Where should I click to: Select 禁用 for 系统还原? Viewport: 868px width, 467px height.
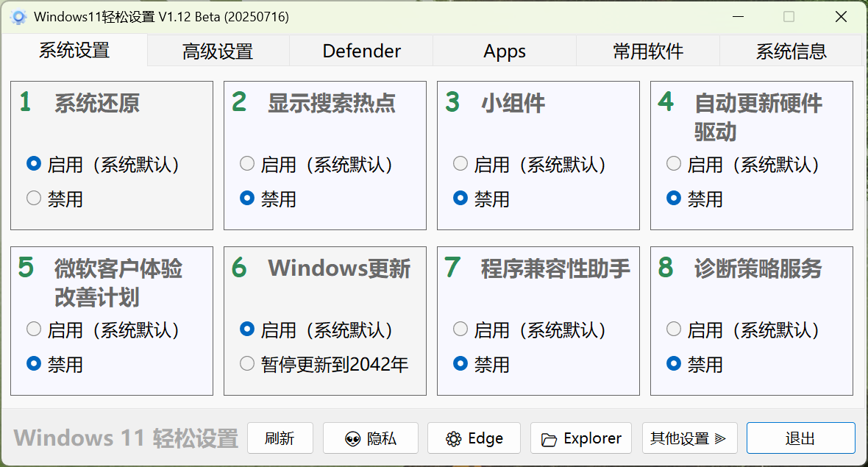coord(34,198)
